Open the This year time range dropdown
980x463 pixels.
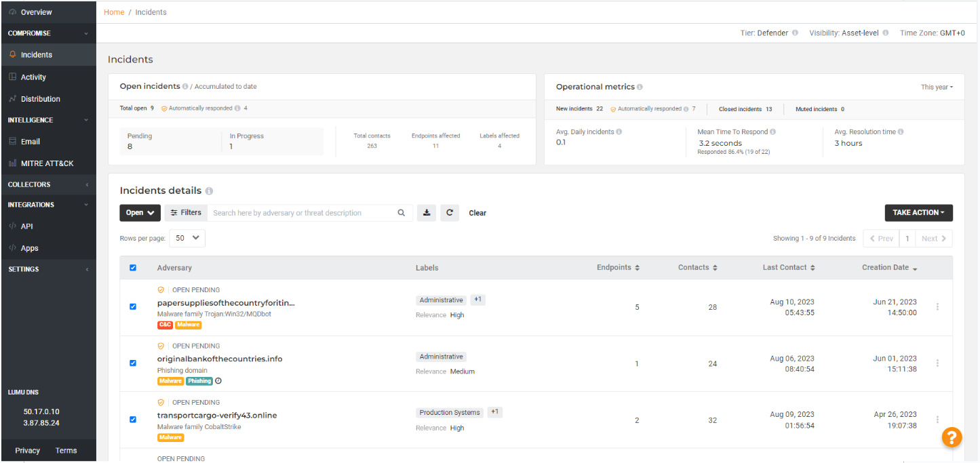[937, 87]
